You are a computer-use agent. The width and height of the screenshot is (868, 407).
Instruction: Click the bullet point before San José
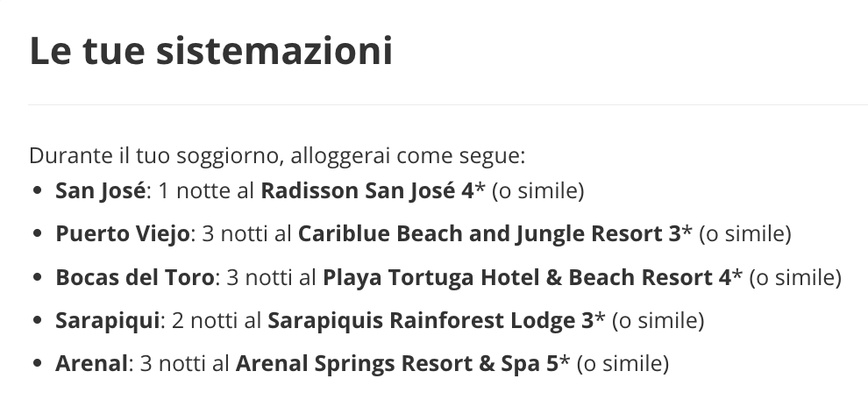pyautogui.click(x=38, y=190)
